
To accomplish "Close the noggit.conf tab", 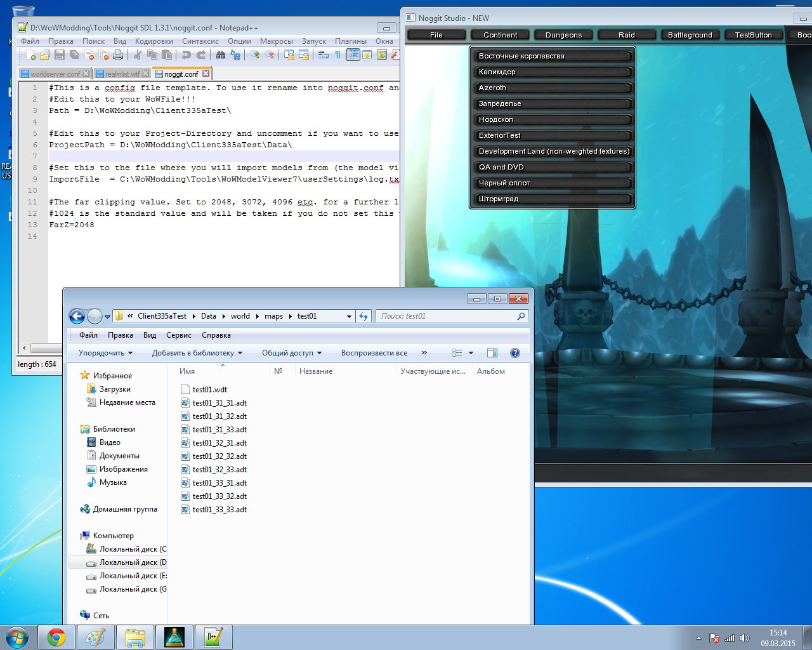I will pyautogui.click(x=206, y=74).
